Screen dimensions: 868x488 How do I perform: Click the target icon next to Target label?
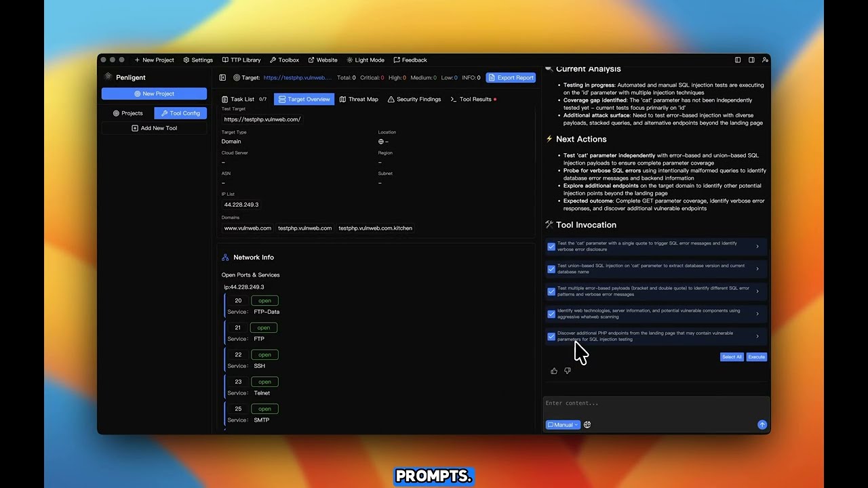(237, 78)
